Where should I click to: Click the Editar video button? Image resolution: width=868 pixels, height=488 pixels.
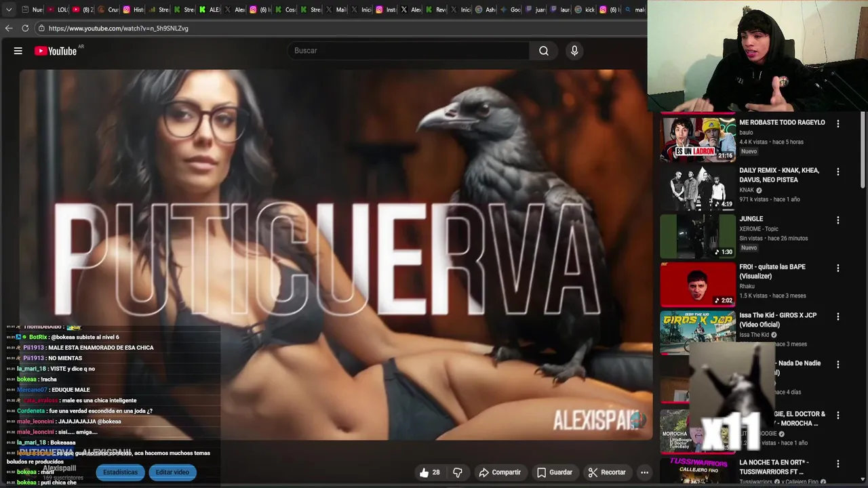172,472
